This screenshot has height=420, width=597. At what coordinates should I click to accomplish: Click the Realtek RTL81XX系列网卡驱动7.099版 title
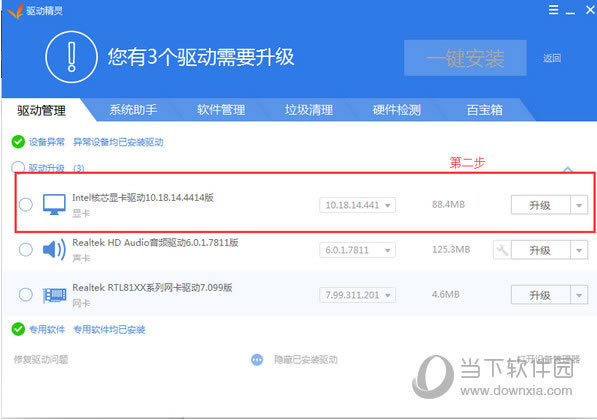pyautogui.click(x=152, y=287)
